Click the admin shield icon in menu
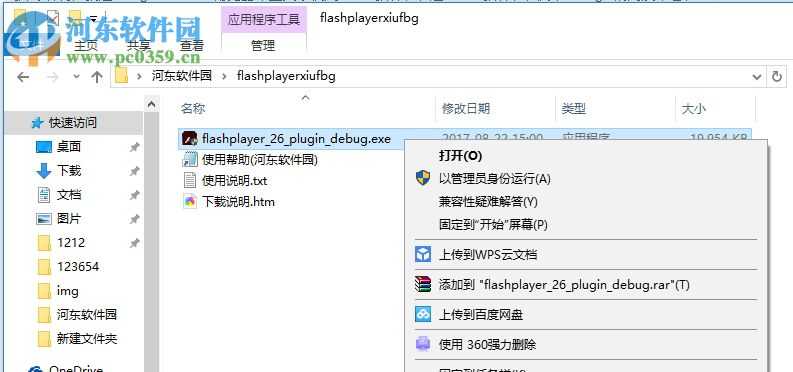793x372 pixels. [423, 178]
